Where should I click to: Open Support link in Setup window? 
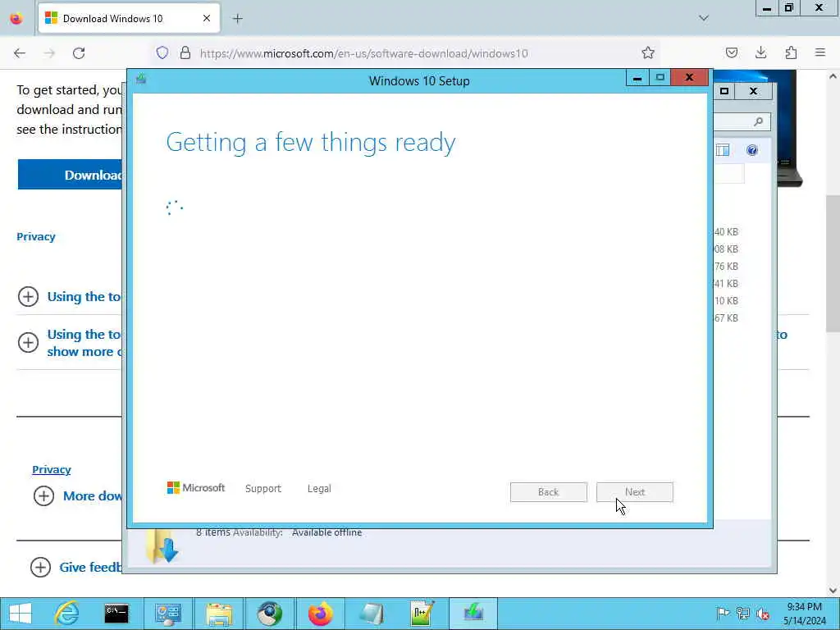click(x=263, y=489)
